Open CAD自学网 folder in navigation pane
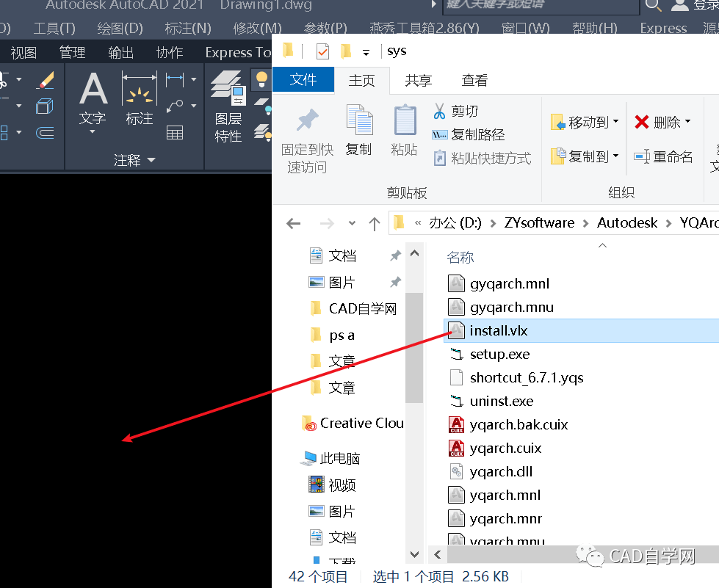The height and width of the screenshot is (588, 719). 362,308
